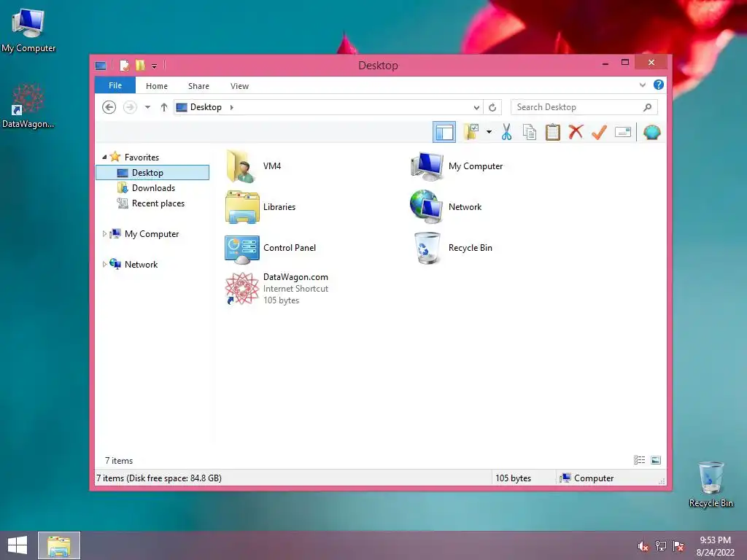
Task: Go back with the Back arrow button
Action: point(109,107)
